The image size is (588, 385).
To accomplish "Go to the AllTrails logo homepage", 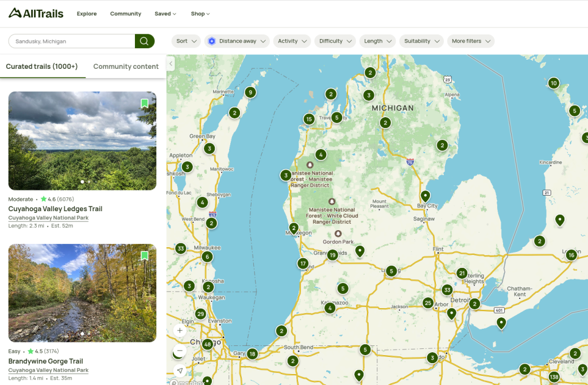I will [36, 13].
